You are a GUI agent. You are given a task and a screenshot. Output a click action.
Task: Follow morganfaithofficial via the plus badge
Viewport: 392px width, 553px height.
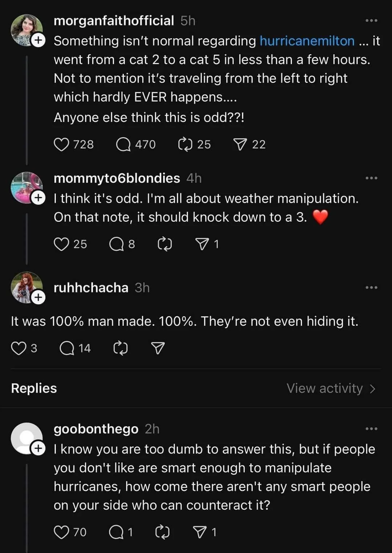click(38, 39)
